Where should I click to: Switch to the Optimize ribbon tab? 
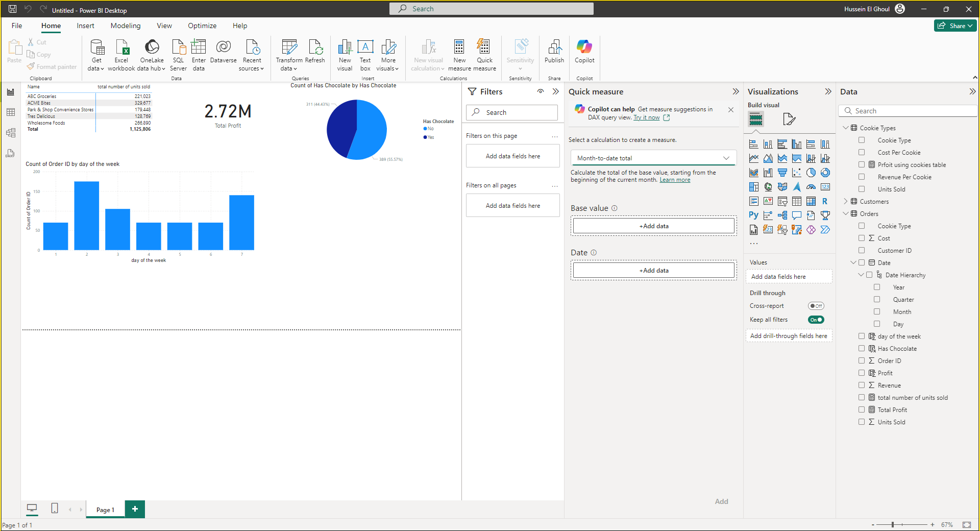(202, 26)
